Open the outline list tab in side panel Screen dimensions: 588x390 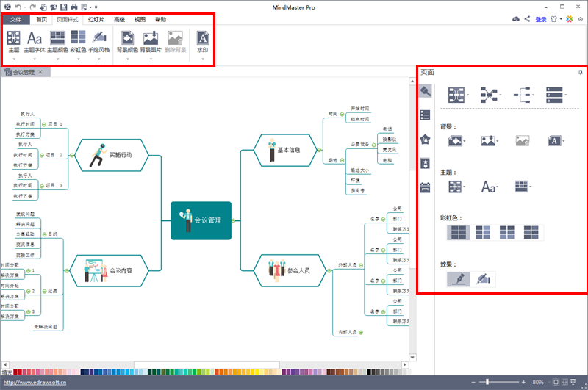coord(426,115)
